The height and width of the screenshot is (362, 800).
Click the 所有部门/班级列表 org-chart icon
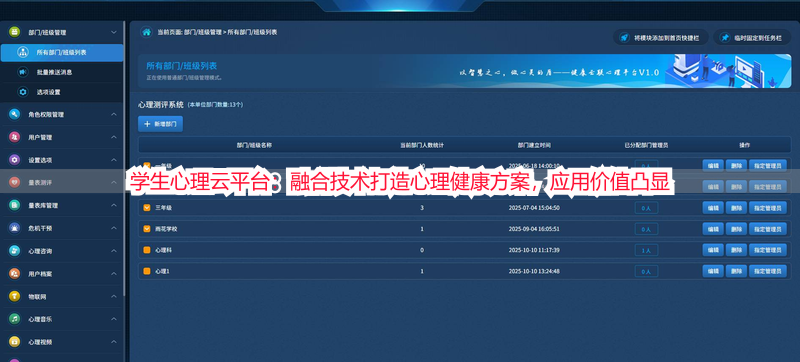point(22,52)
